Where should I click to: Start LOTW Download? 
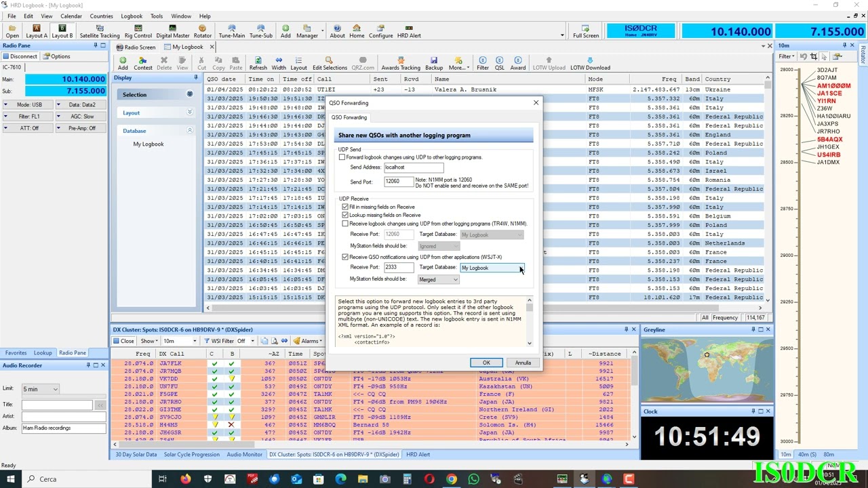(590, 64)
